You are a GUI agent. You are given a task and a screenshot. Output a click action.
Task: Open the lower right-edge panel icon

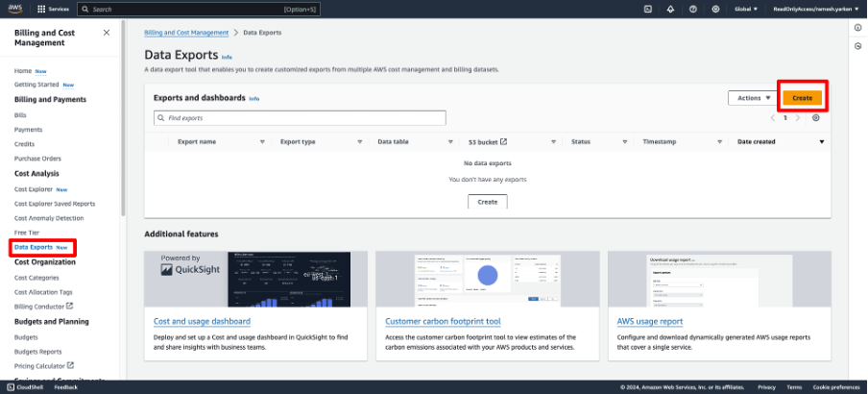coord(858,46)
